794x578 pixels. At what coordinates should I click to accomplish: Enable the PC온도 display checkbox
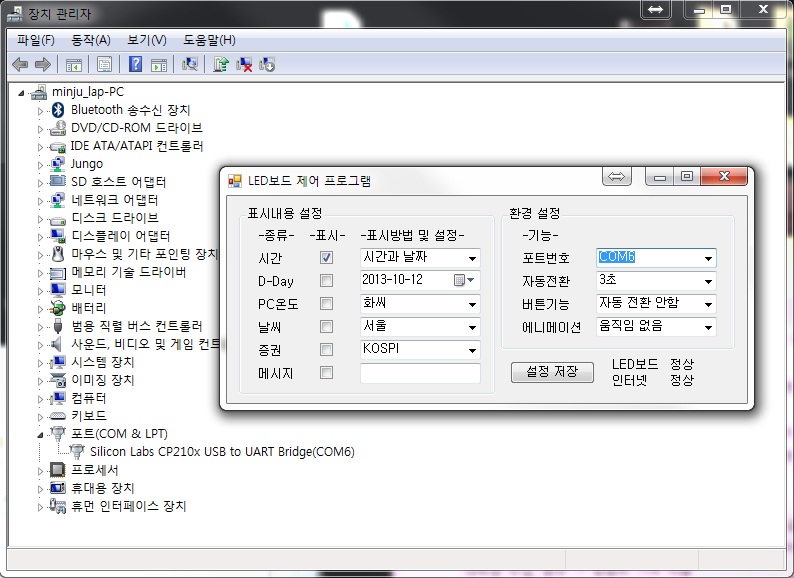tap(327, 303)
